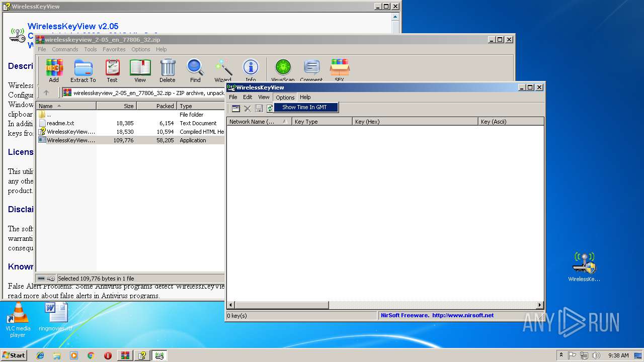
Task: Click the WinRAR archive path address field
Action: click(x=143, y=93)
